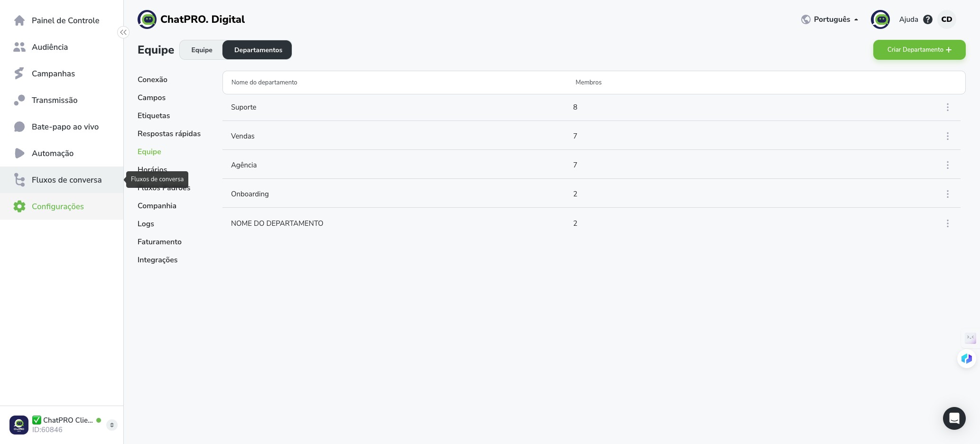Open options menu for Vendas department

[x=948, y=136]
